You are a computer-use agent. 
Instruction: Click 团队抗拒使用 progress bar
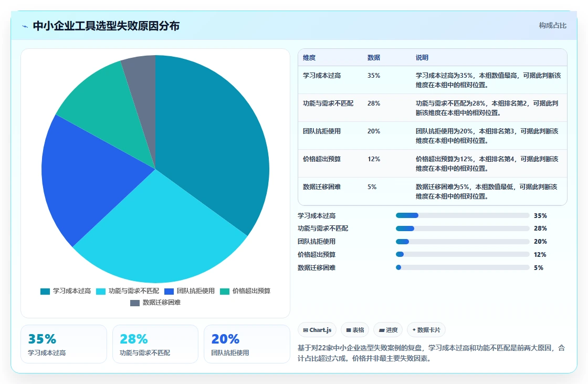pos(463,241)
